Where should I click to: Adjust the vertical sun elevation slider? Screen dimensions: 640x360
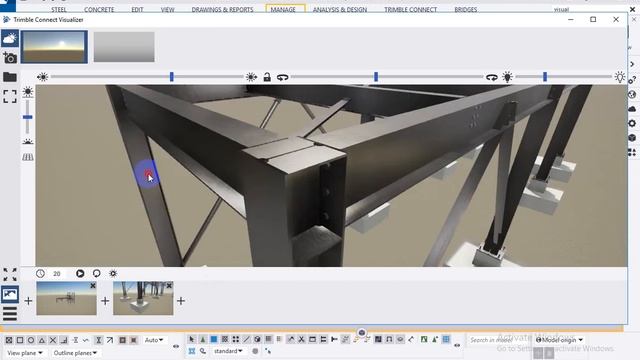(x=27, y=117)
